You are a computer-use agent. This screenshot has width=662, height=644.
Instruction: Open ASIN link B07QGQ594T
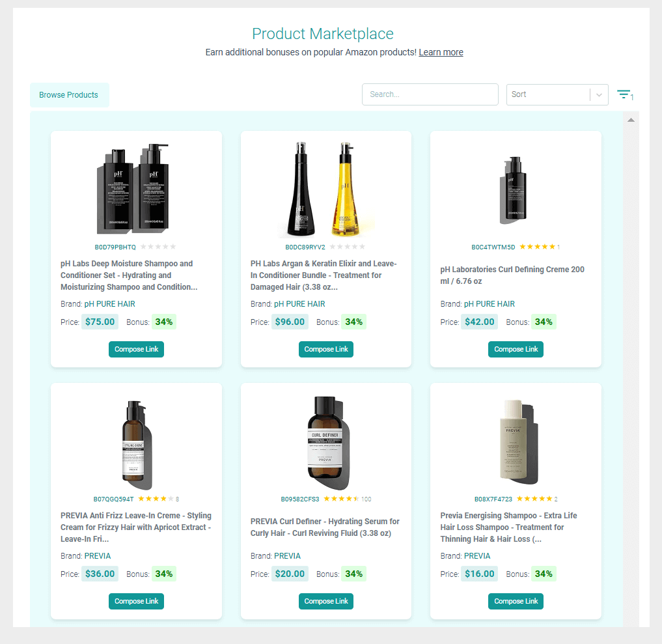click(113, 499)
